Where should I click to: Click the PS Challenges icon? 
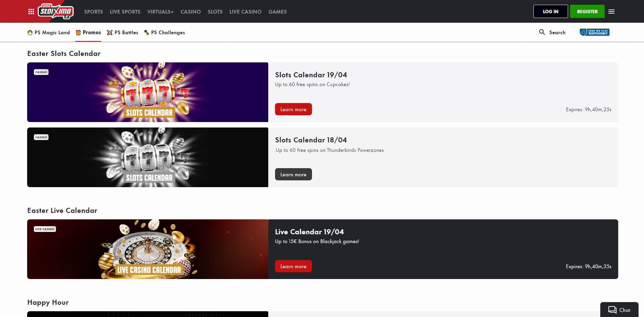point(147,33)
